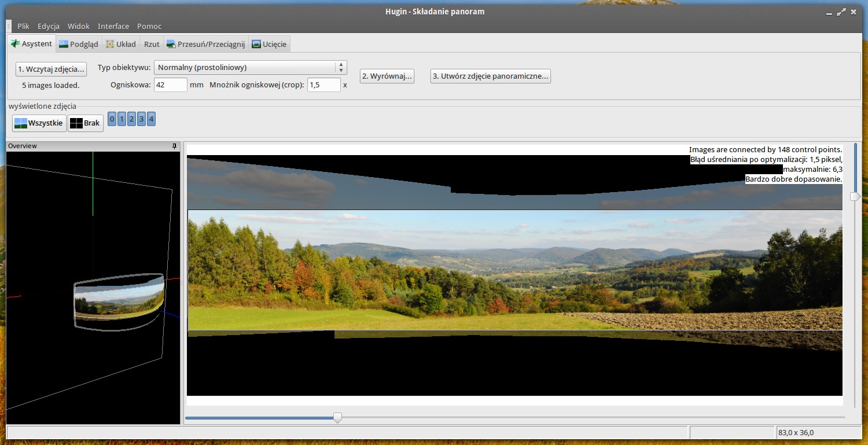Screen dimensions: 868x445
Task: Switch to the Ucięcie tab
Action: click(269, 44)
